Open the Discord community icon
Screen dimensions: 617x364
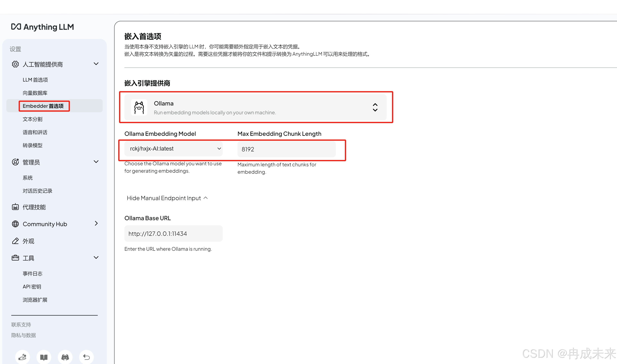point(65,357)
